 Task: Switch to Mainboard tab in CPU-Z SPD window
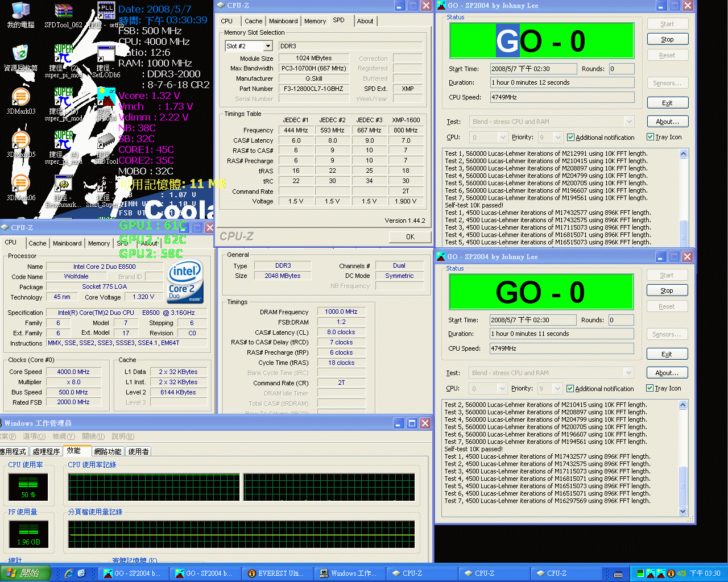coord(283,21)
